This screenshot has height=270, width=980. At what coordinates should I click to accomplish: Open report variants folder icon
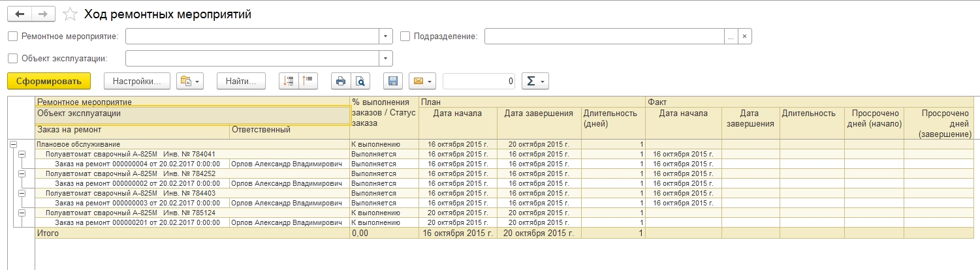(x=190, y=81)
